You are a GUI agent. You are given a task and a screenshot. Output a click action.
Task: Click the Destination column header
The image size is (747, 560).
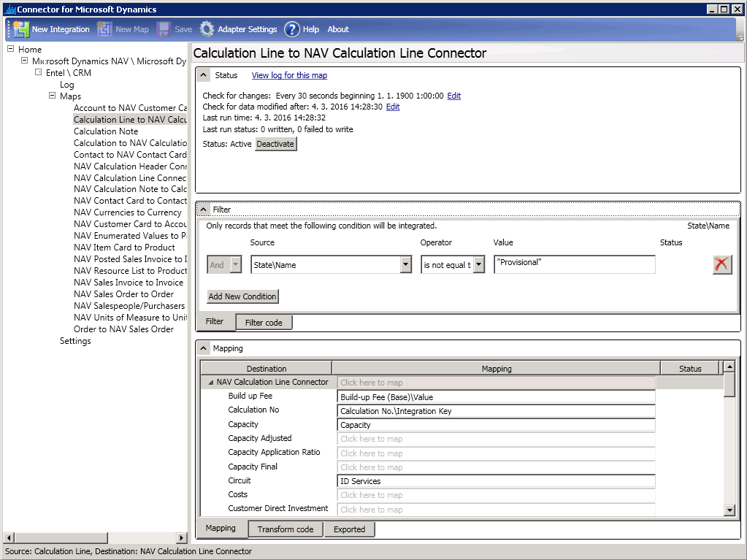coord(267,368)
